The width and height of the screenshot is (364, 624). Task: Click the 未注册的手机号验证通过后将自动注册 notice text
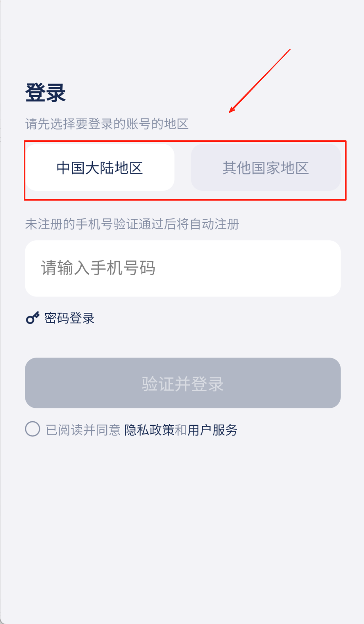point(132,224)
